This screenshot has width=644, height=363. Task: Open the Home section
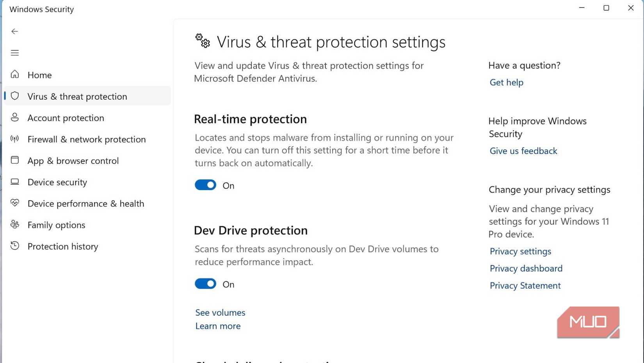click(x=39, y=75)
